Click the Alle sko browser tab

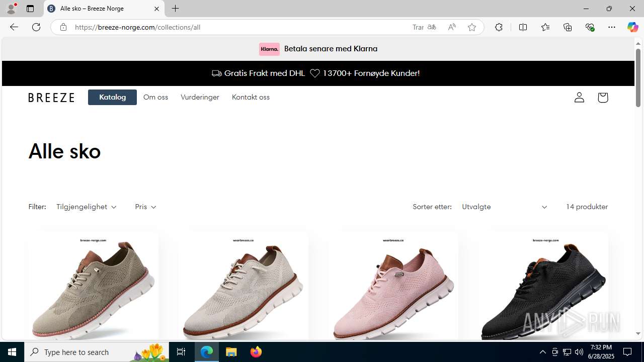[x=104, y=9]
